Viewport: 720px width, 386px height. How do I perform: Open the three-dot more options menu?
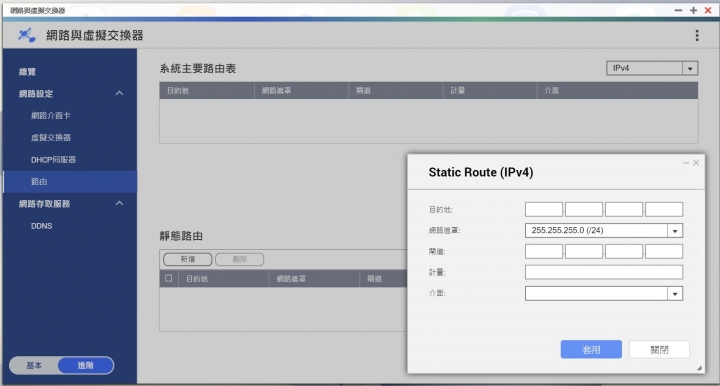tap(697, 35)
